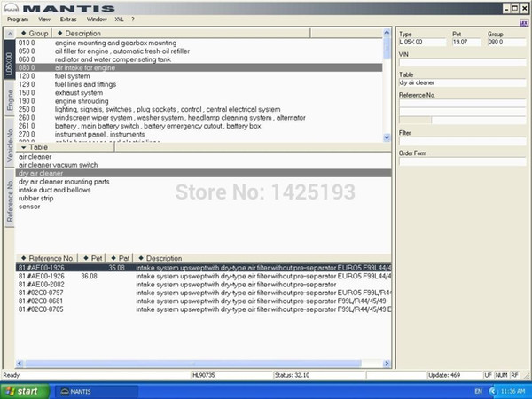Select group 190 0 engine shrouding
Viewport: 532px width, 399px height.
[x=199, y=101]
